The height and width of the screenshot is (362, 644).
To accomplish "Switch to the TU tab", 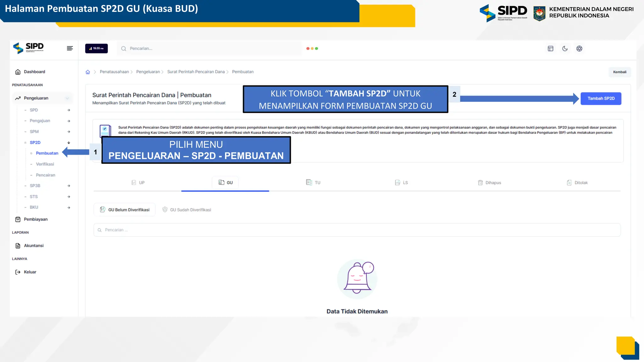I will point(314,183).
